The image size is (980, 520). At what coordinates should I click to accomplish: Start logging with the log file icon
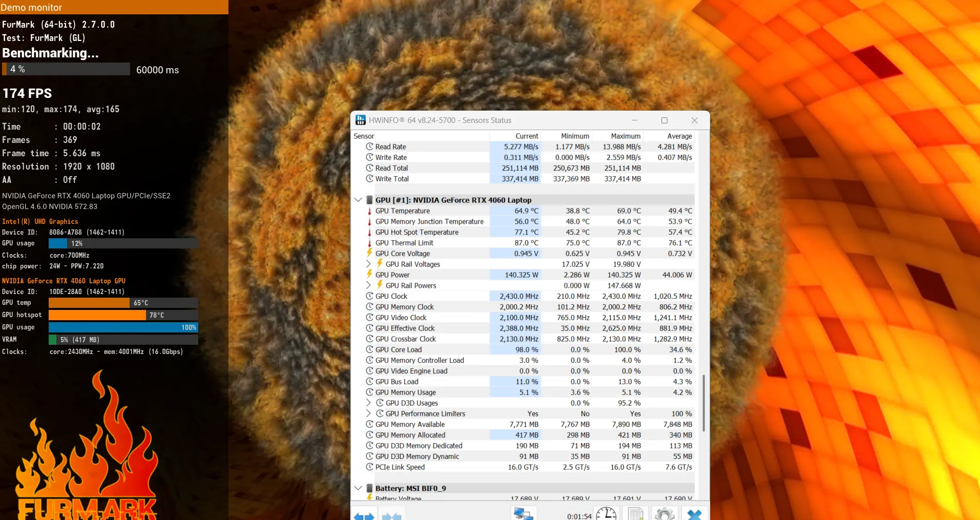point(635,514)
